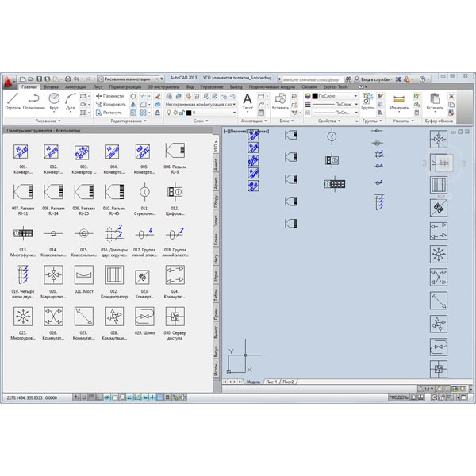Select 029. Шлюз in tool palette
Viewport: 476px width, 476px height.
click(144, 321)
